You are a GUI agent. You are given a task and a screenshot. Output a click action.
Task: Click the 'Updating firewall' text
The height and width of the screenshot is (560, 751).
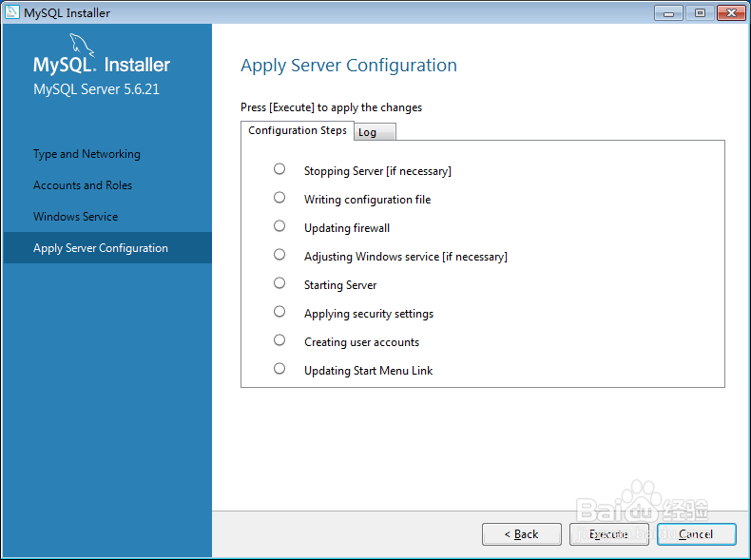point(347,228)
